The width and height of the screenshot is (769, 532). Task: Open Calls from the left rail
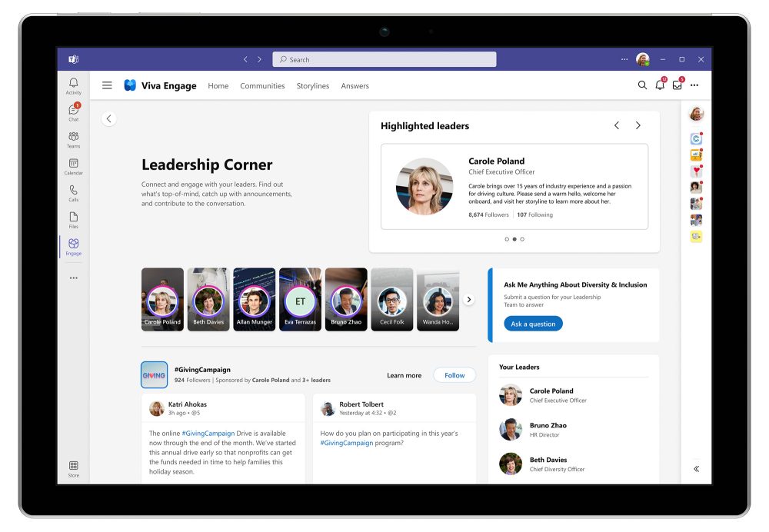click(x=73, y=193)
